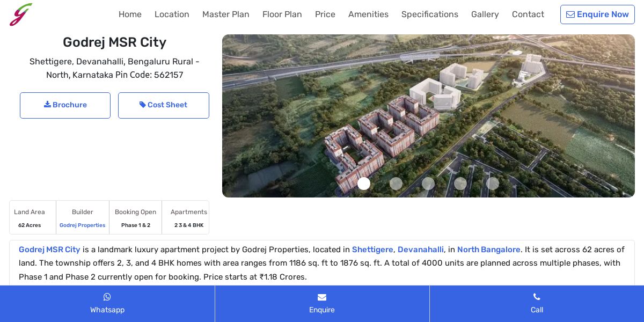Open the Floor Plan section
Image resolution: width=644 pixels, height=322 pixels.
282,14
